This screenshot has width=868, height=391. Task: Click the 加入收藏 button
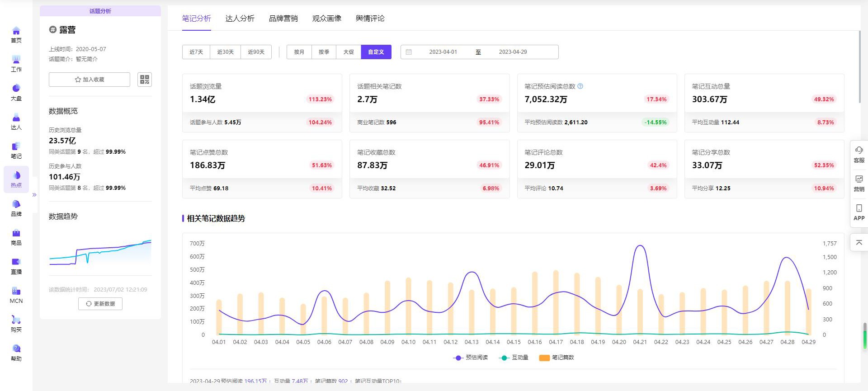(90, 80)
